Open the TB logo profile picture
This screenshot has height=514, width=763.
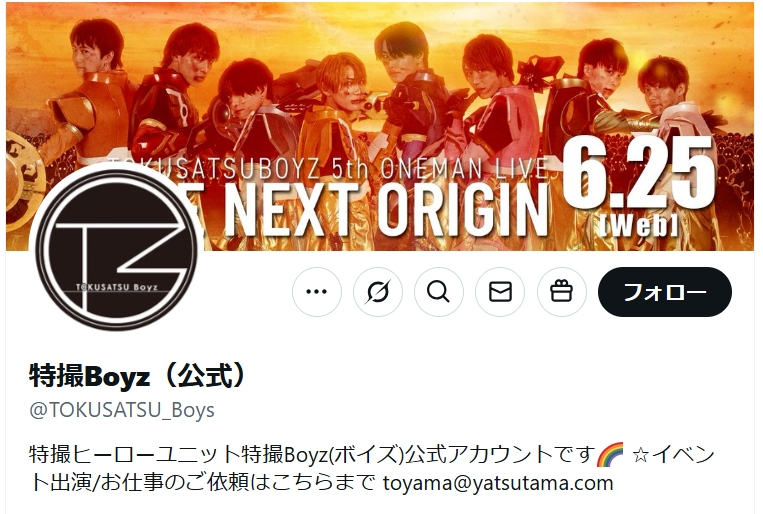coord(117,248)
